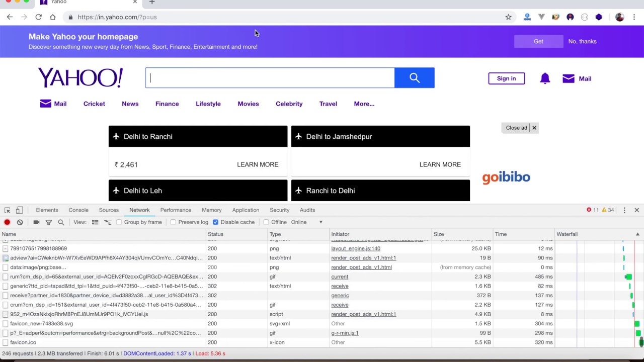Close the goibibo ad X

(534, 128)
